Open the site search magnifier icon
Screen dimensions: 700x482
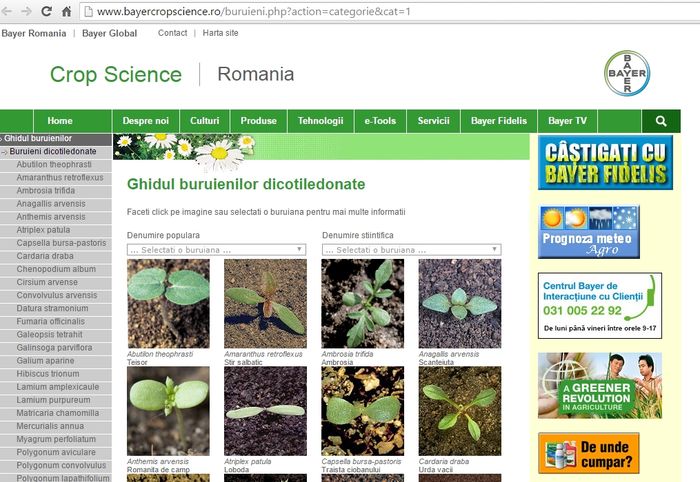tap(661, 121)
